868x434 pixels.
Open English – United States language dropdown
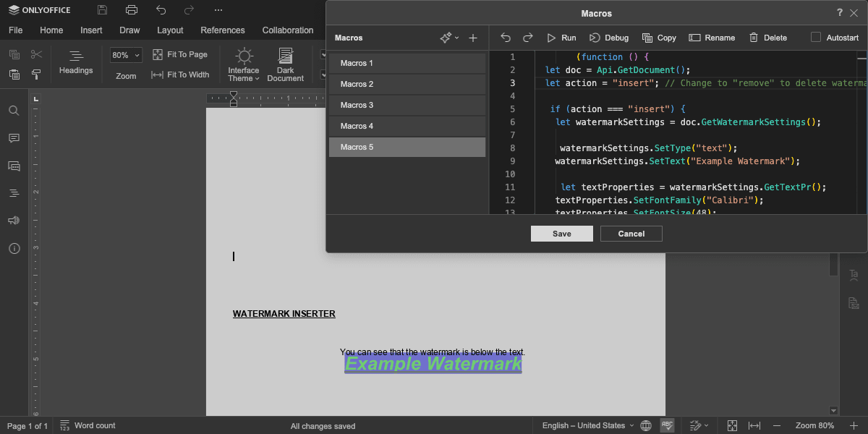click(x=588, y=425)
